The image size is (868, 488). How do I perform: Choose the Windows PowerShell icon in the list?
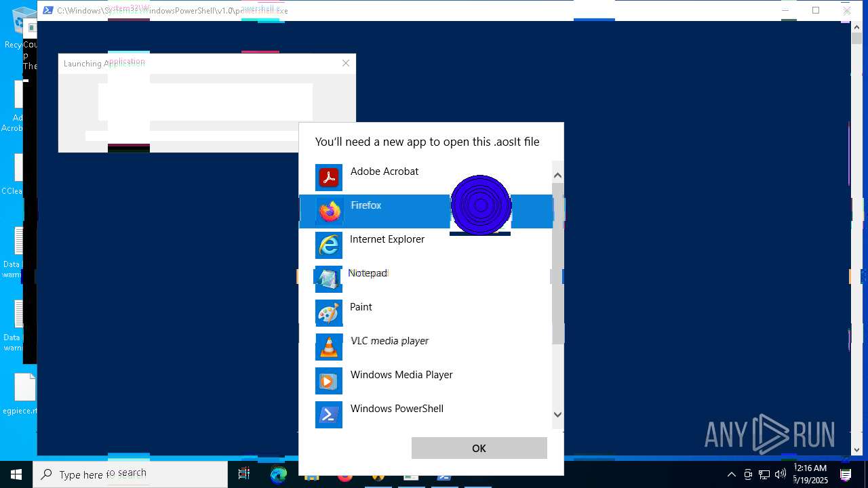click(329, 415)
